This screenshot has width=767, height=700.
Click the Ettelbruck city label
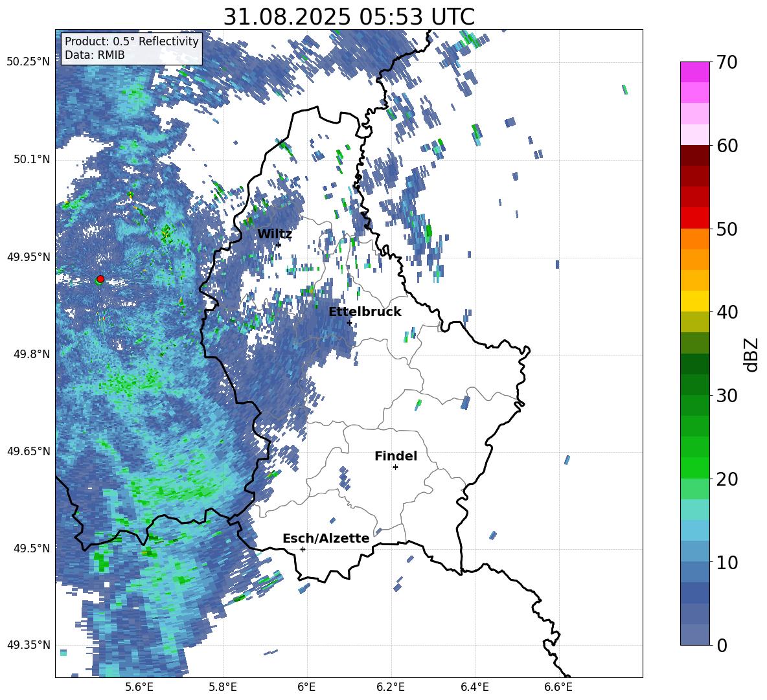pos(365,312)
